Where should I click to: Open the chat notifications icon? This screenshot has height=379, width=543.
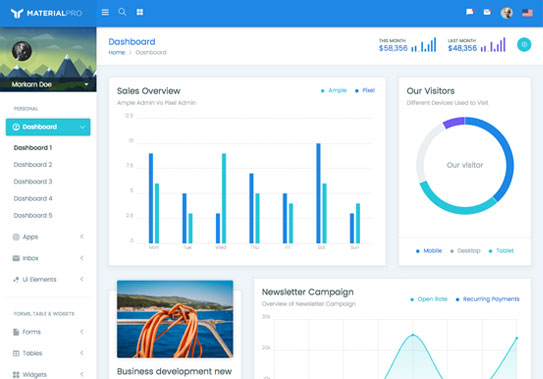[470, 12]
